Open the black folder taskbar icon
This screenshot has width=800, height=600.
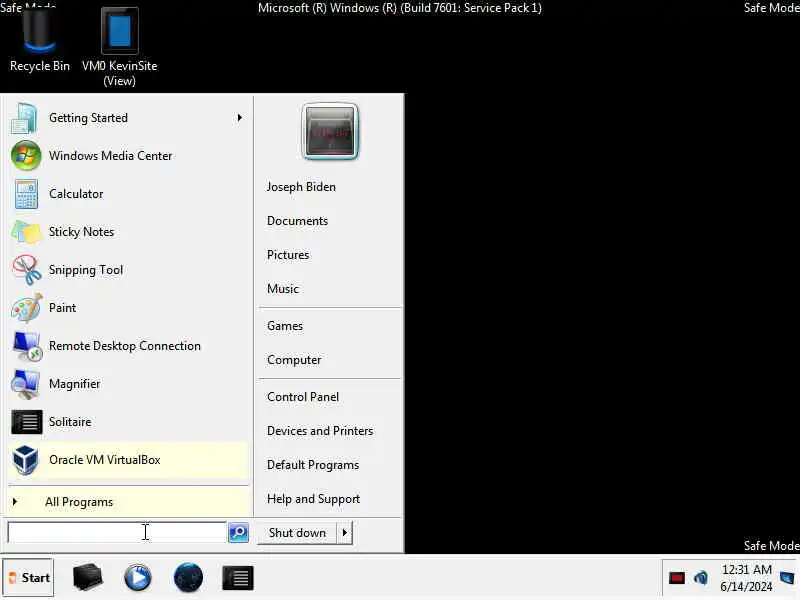(x=88, y=577)
